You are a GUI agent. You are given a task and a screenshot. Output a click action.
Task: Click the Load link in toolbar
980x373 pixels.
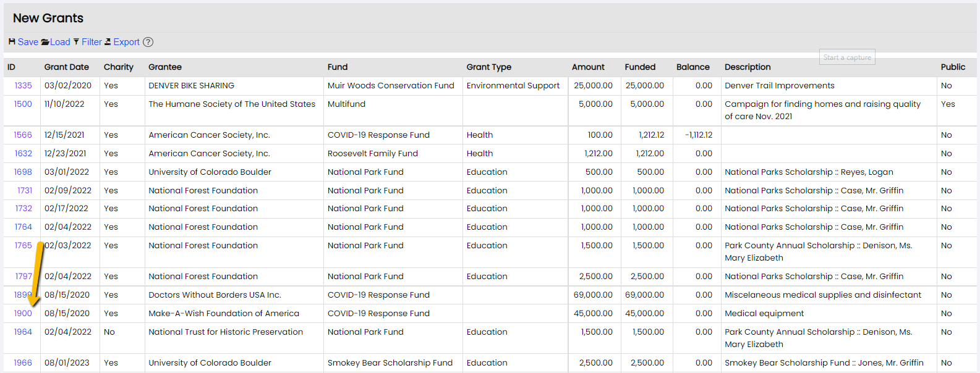click(60, 42)
